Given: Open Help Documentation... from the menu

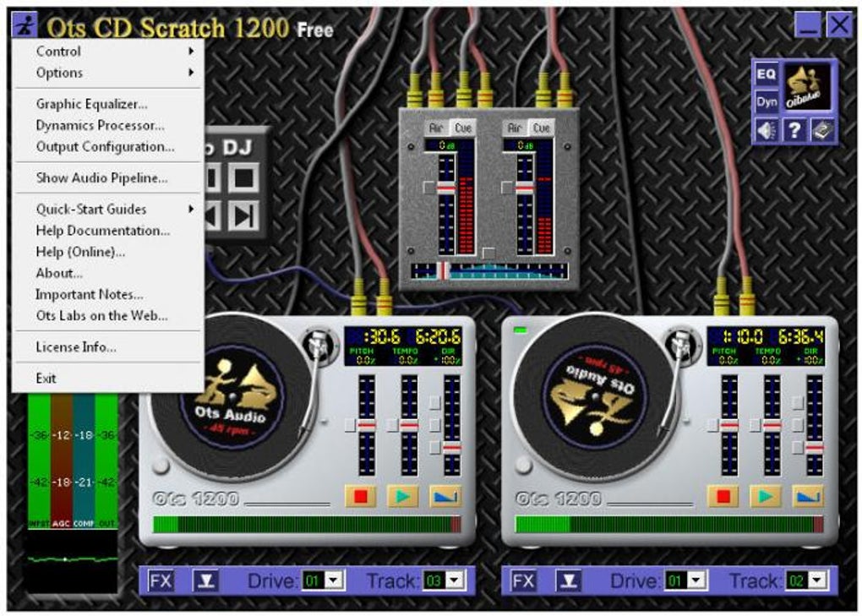Looking at the screenshot, I should [x=108, y=230].
